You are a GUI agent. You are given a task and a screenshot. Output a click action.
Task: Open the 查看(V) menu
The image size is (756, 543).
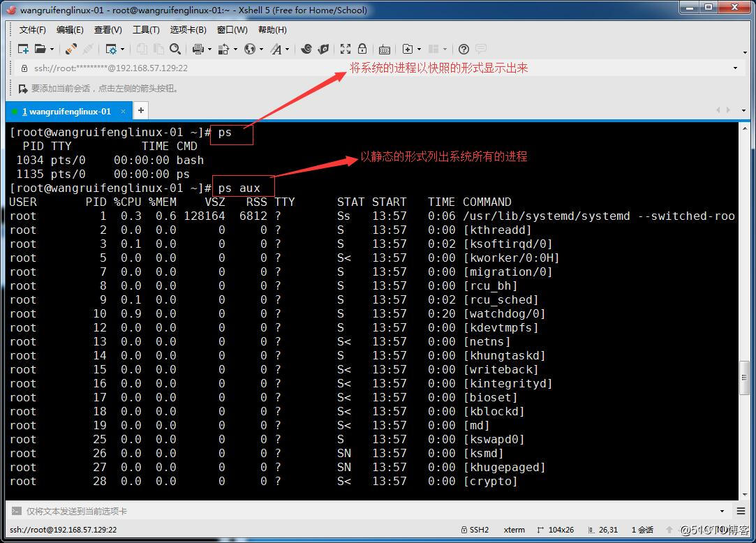[108, 30]
